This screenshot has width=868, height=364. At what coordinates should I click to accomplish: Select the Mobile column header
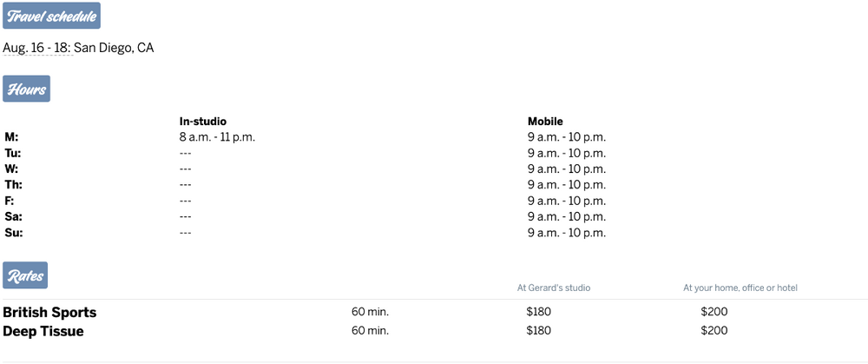click(545, 122)
